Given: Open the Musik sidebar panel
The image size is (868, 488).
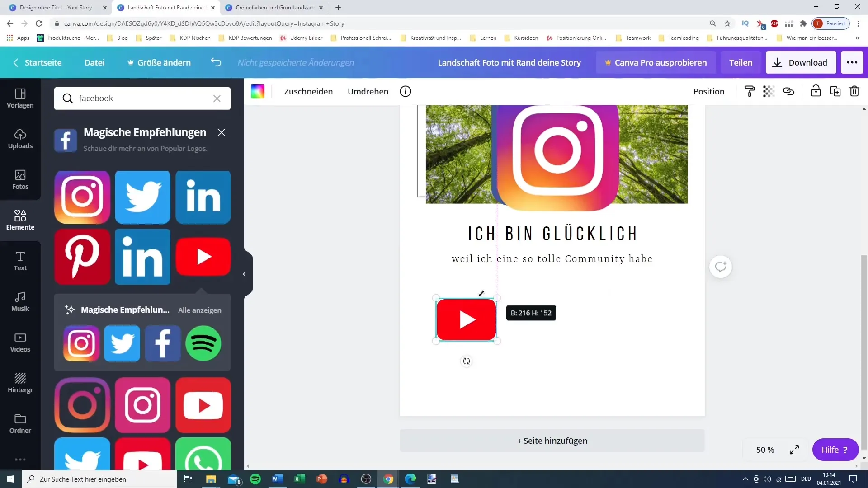Looking at the screenshot, I should click(20, 301).
